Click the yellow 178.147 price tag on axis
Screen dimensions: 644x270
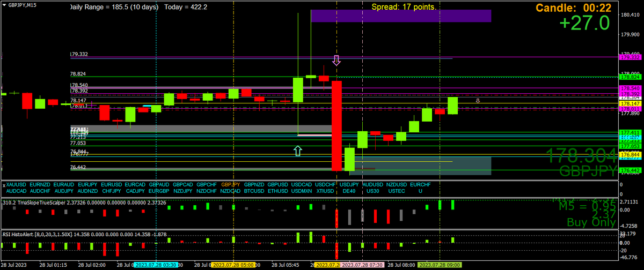[629, 103]
